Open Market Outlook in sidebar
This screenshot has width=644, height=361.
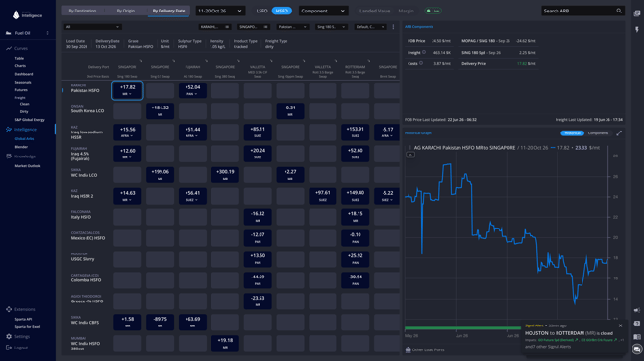28,166
